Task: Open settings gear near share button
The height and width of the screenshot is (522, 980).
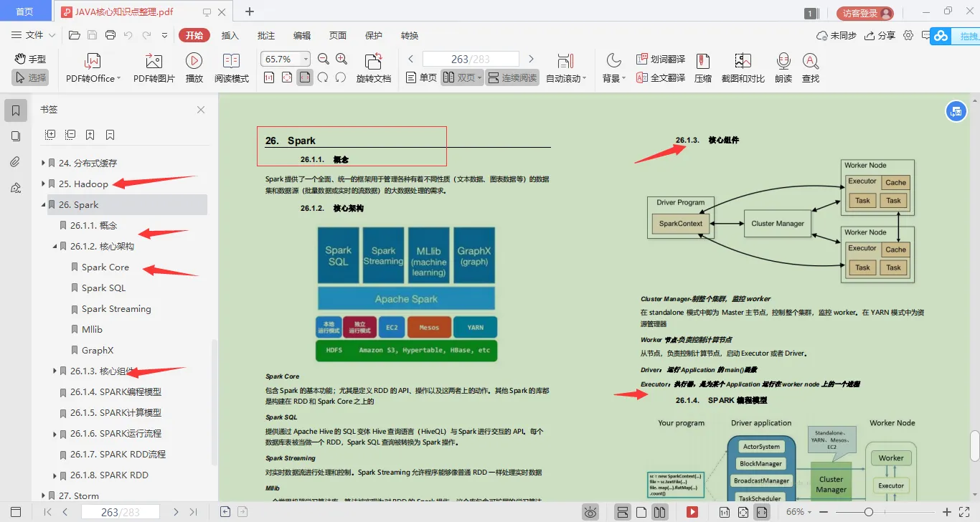Action: pos(908,35)
